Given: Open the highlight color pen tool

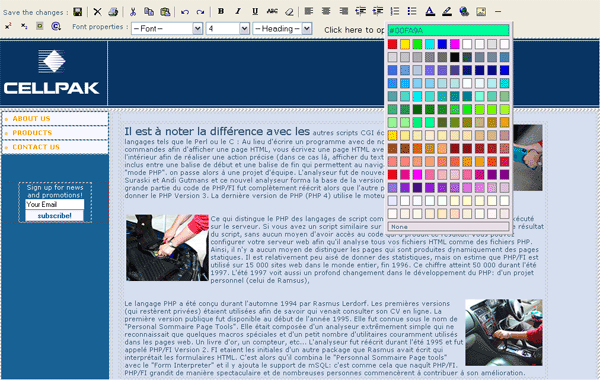Looking at the screenshot, I should tap(447, 11).
